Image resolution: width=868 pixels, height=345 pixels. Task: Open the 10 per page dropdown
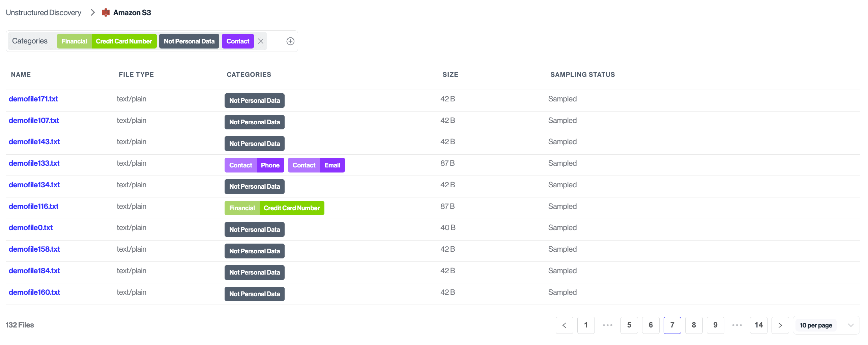point(826,325)
